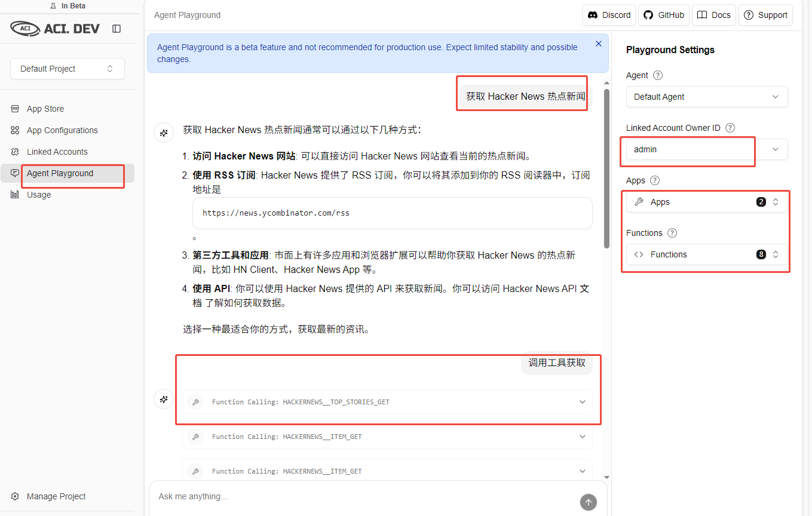Click the RSS URL code block
The width and height of the screenshot is (812, 516).
click(393, 213)
